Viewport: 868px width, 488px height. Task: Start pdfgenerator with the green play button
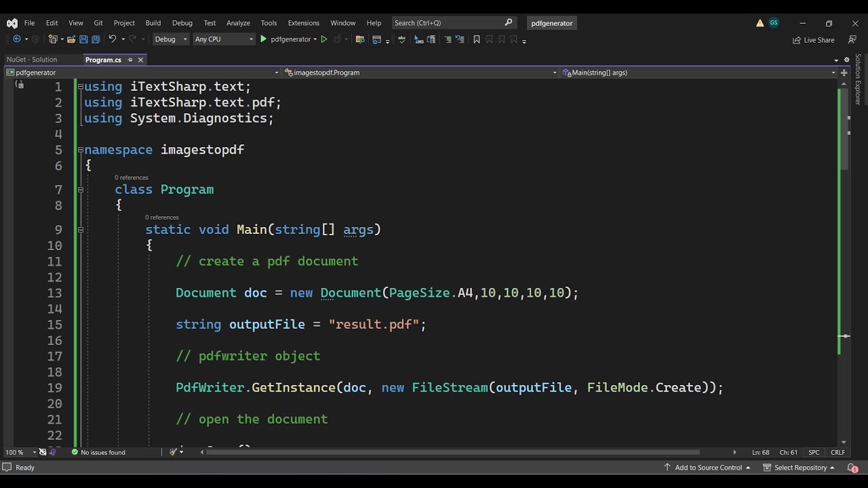[264, 39]
